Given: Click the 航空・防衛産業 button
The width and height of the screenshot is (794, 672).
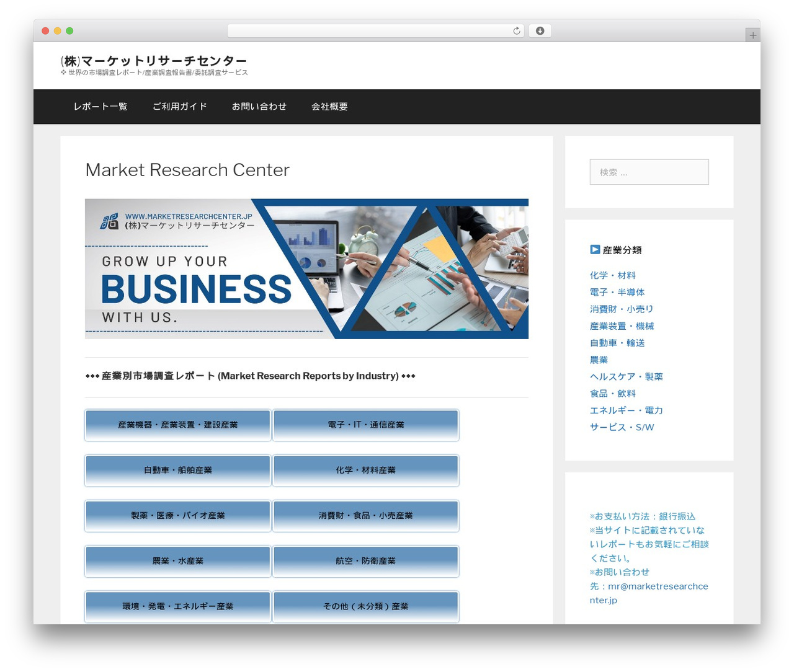Looking at the screenshot, I should (366, 560).
